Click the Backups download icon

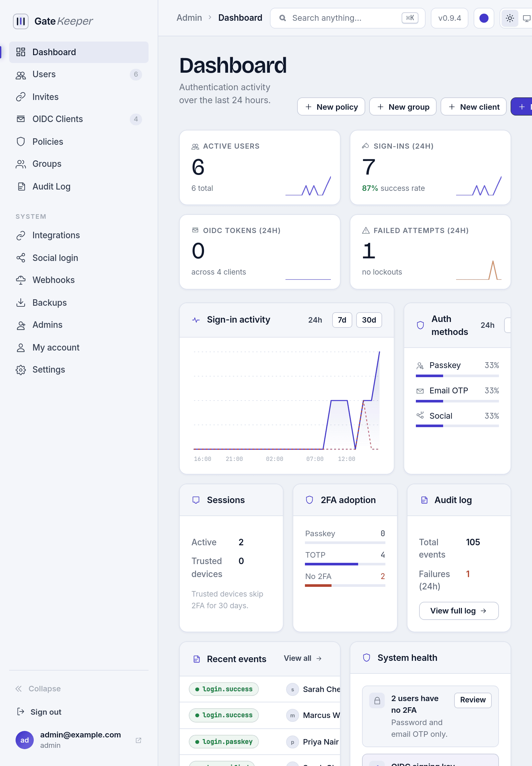coord(21,303)
